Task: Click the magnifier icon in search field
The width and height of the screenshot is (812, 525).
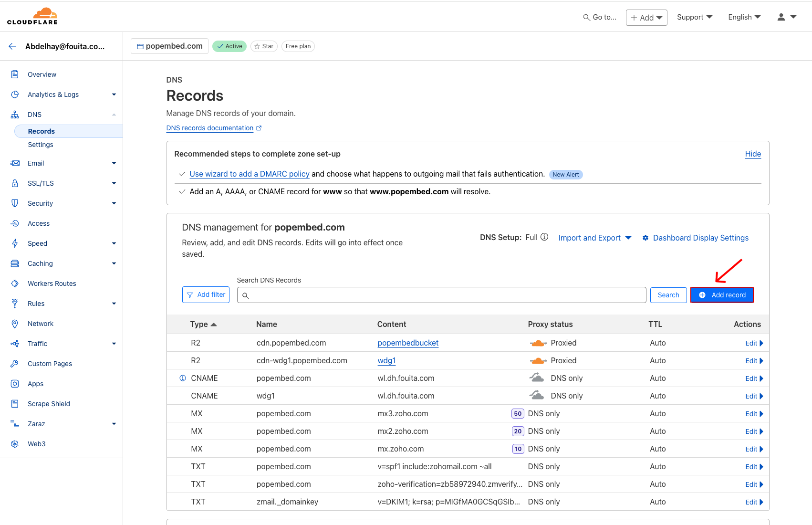Action: coord(246,295)
